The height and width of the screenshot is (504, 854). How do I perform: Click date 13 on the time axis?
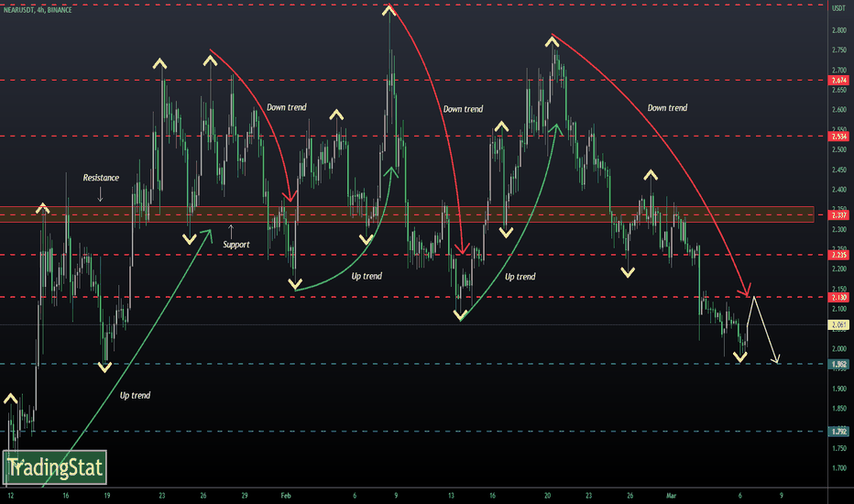(451, 496)
